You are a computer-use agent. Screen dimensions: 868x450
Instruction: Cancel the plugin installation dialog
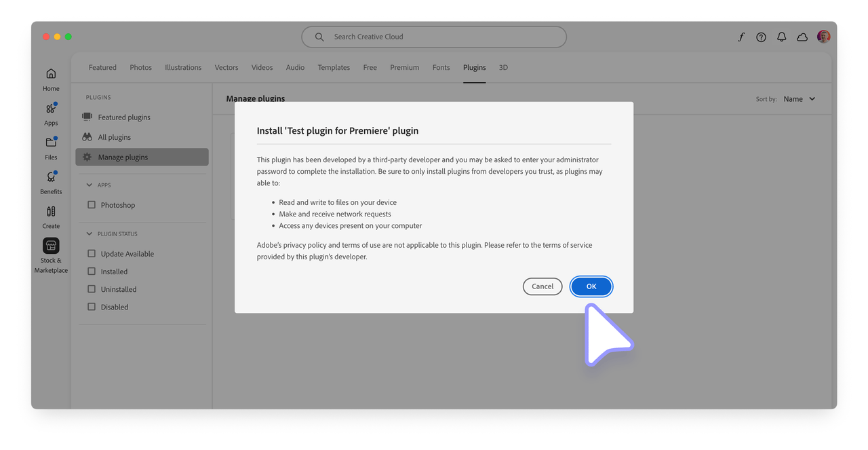[x=542, y=286]
